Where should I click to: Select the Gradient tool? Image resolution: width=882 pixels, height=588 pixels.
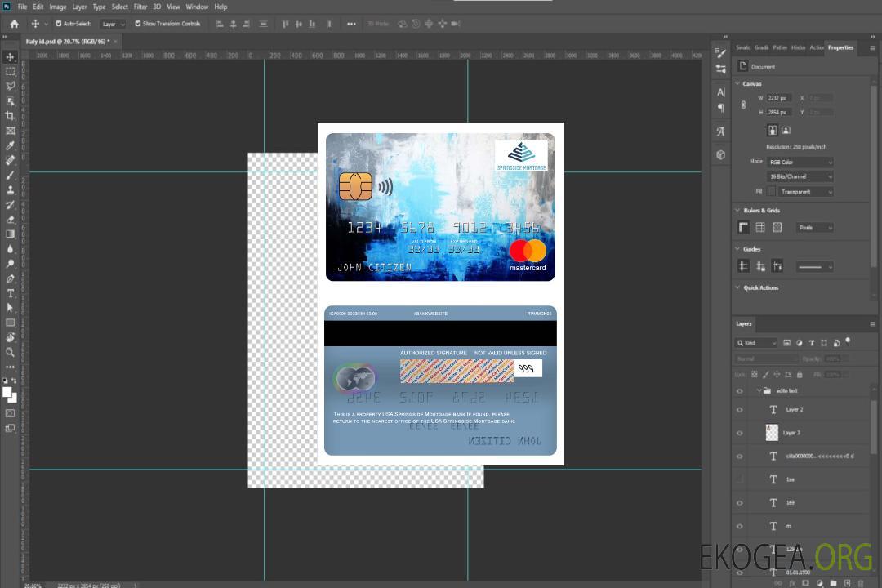(x=10, y=234)
